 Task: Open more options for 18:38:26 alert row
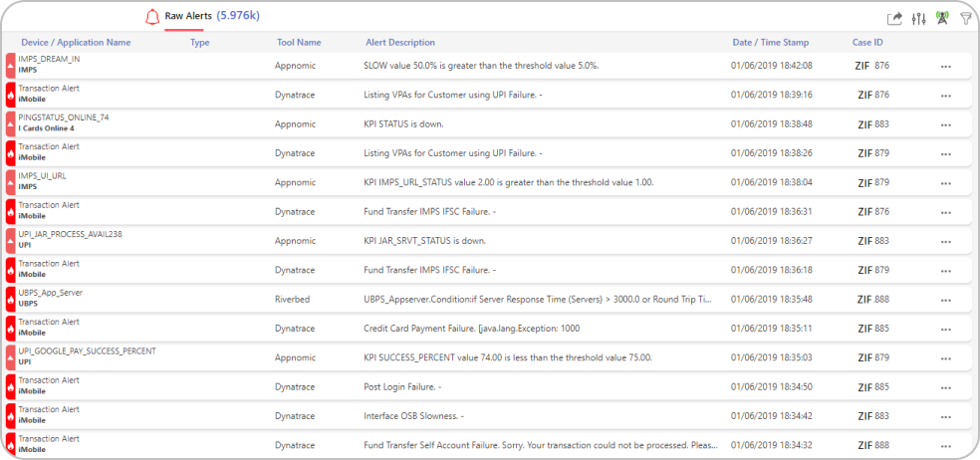(x=945, y=153)
